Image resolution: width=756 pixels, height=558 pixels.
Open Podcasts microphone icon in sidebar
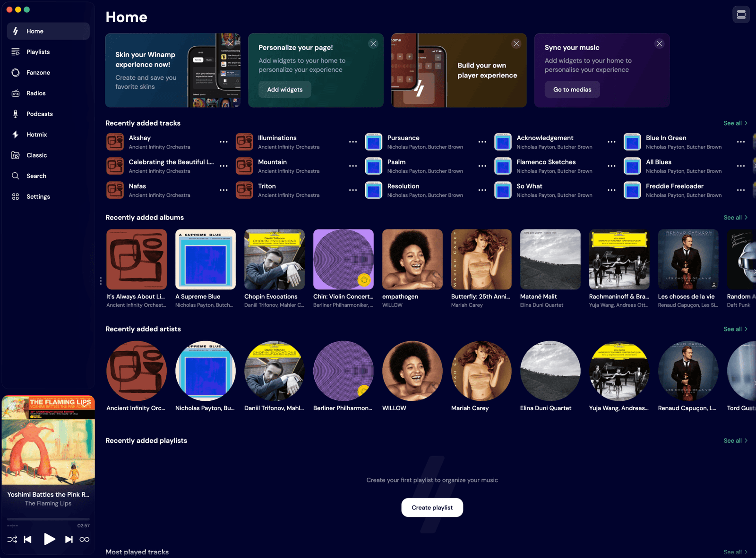click(x=16, y=114)
